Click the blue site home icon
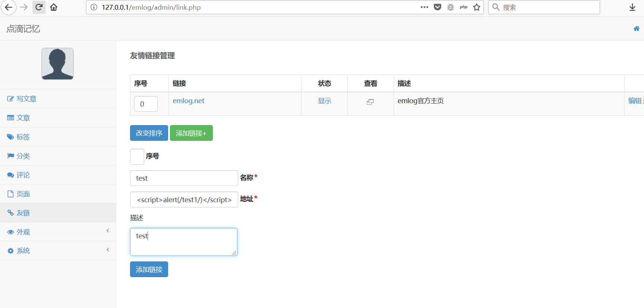 pyautogui.click(x=637, y=29)
